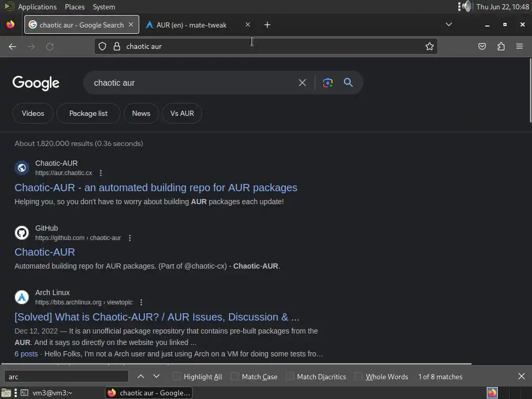Search by image with Google Lens icon
Image resolution: width=532 pixels, height=399 pixels.
[328, 83]
